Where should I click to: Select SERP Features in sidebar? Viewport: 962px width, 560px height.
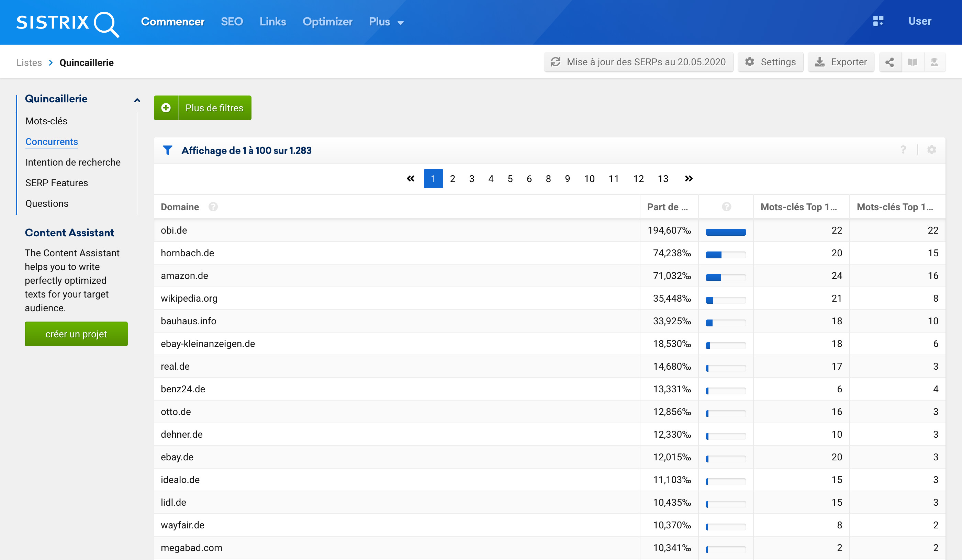(56, 183)
